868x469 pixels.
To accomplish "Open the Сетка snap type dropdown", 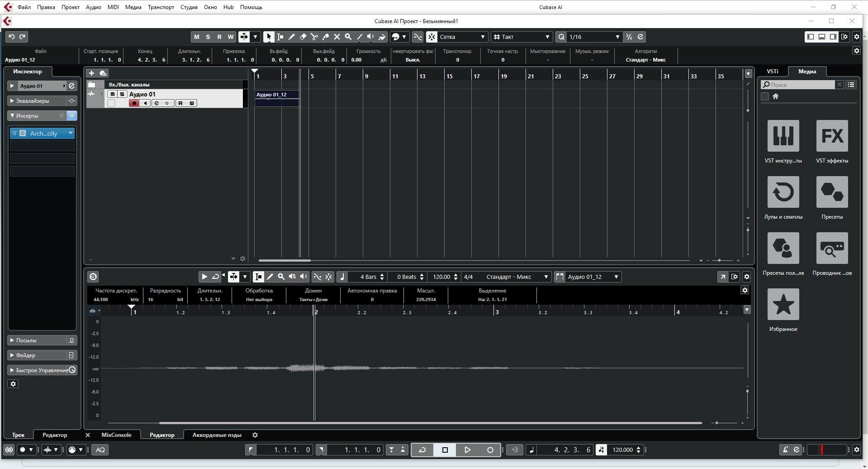I will pos(463,37).
